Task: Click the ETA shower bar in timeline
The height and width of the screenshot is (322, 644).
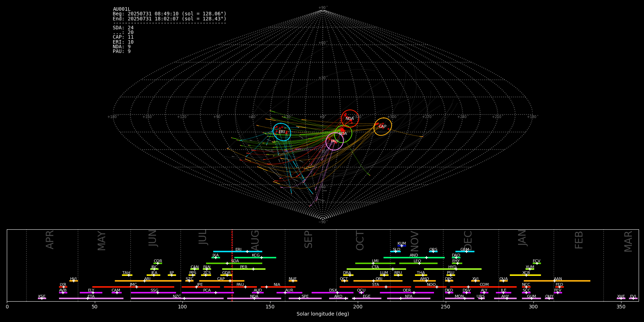Action: pyautogui.click(x=91, y=298)
